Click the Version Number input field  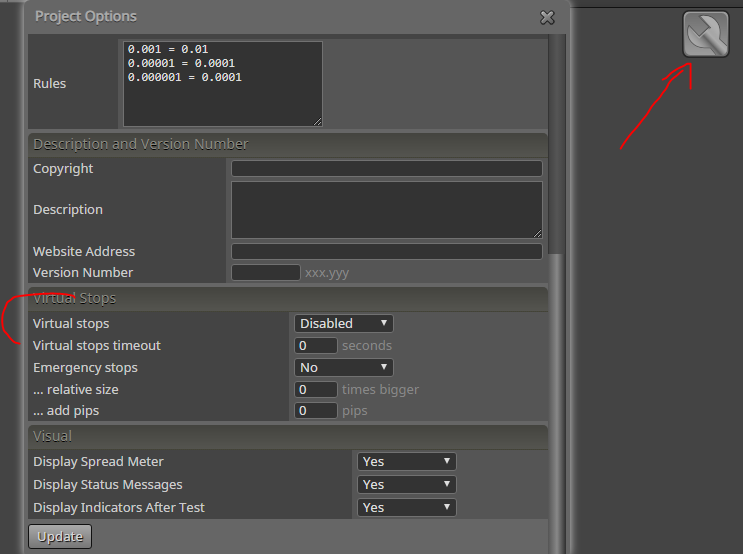(x=266, y=272)
